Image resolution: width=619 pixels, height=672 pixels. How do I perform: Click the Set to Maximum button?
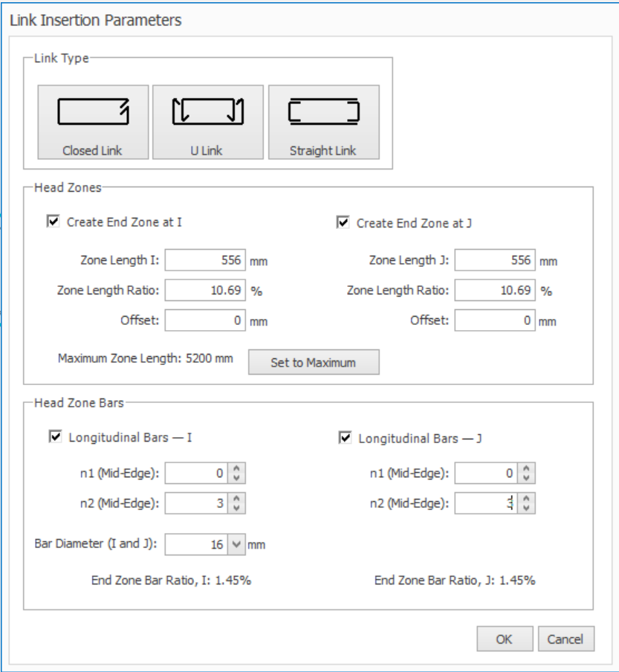click(x=313, y=363)
